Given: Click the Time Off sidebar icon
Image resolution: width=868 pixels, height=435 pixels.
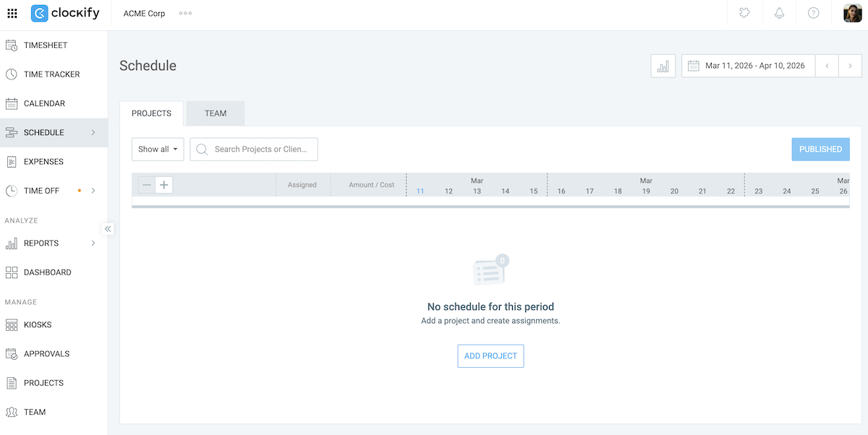Looking at the screenshot, I should click(x=12, y=191).
